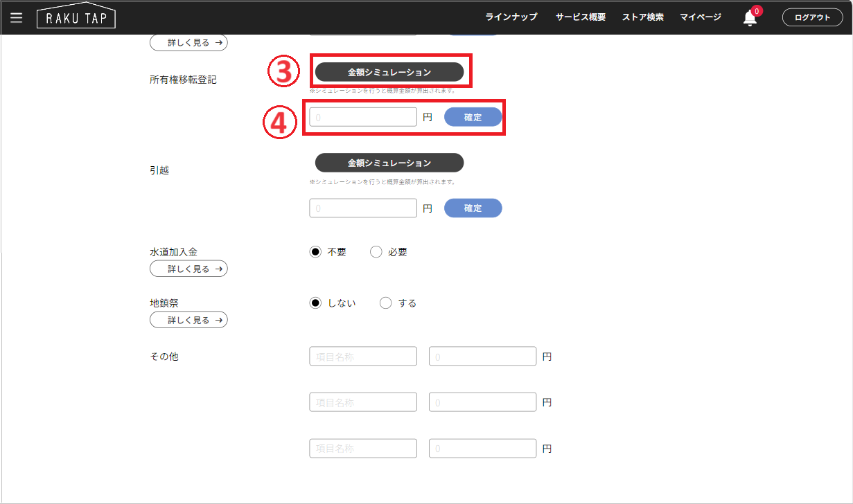The image size is (853, 504).
Task: Click the ログアウト button
Action: (x=813, y=18)
